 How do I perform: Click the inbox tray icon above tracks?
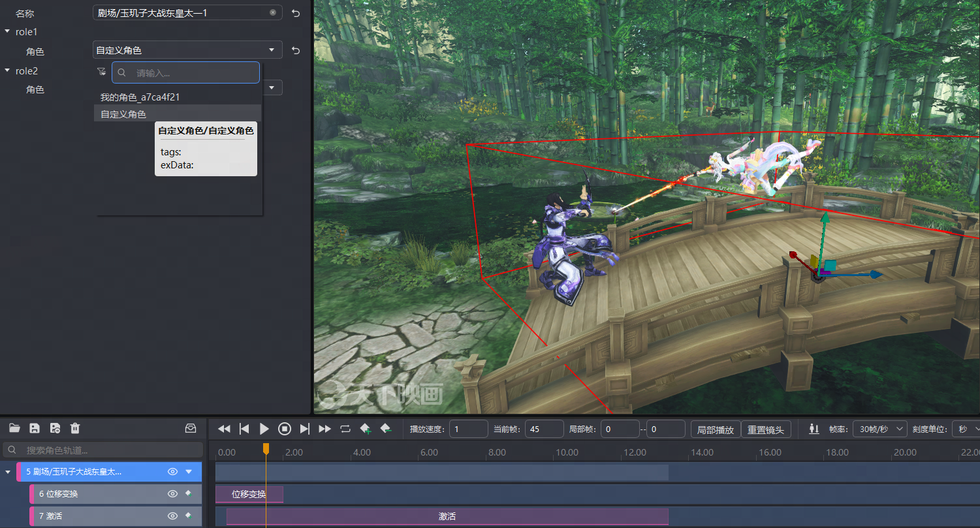click(191, 428)
